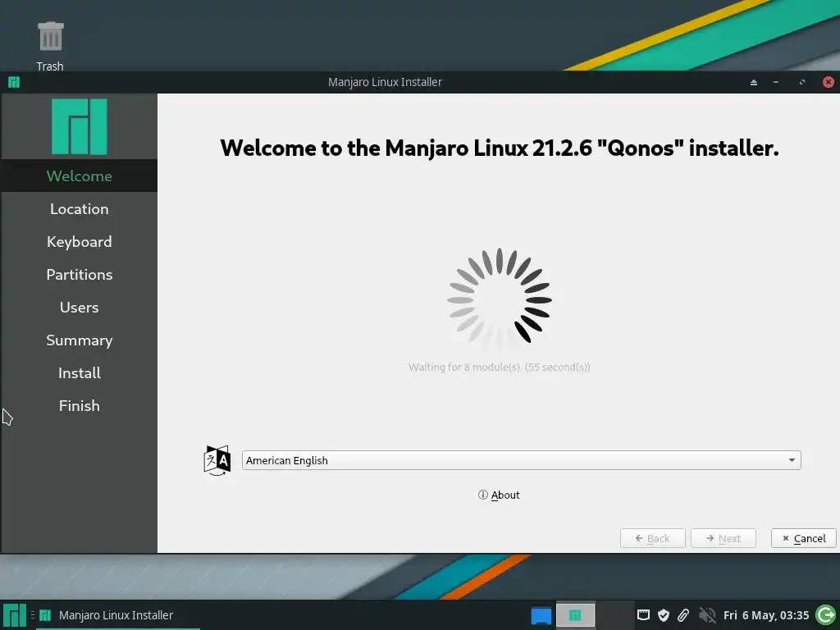Viewport: 840px width, 630px height.
Task: Click the language translation icon
Action: [217, 460]
